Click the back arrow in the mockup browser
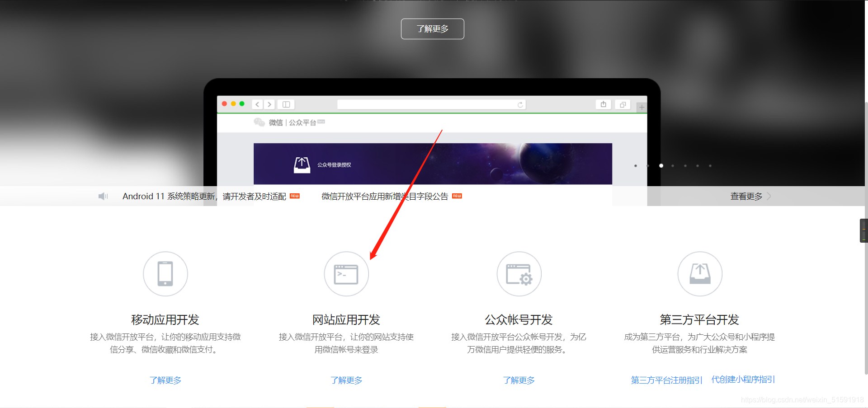The width and height of the screenshot is (868, 408). (257, 104)
